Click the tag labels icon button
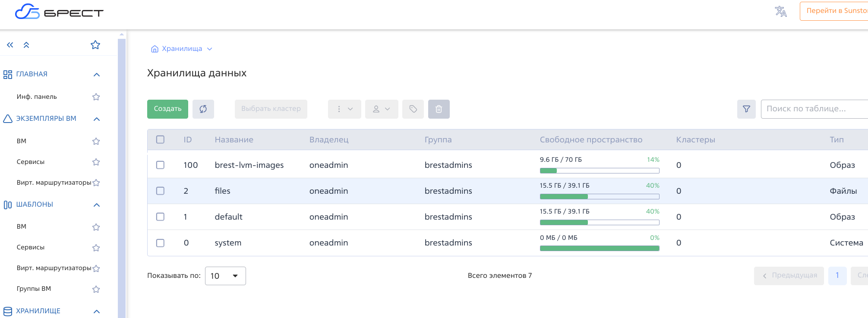The image size is (868, 318). [x=413, y=109]
